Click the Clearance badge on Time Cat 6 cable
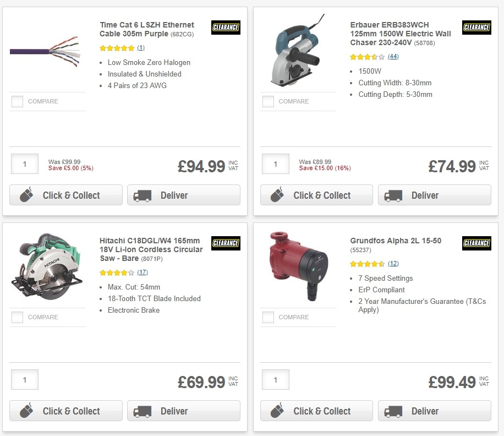This screenshot has width=504, height=436. (x=226, y=28)
